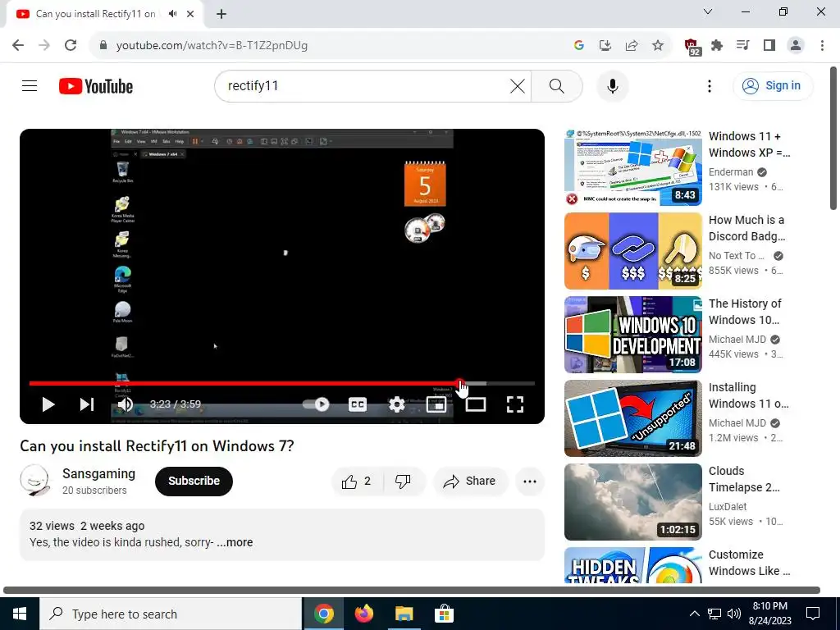
Task: Share the video
Action: tap(470, 481)
